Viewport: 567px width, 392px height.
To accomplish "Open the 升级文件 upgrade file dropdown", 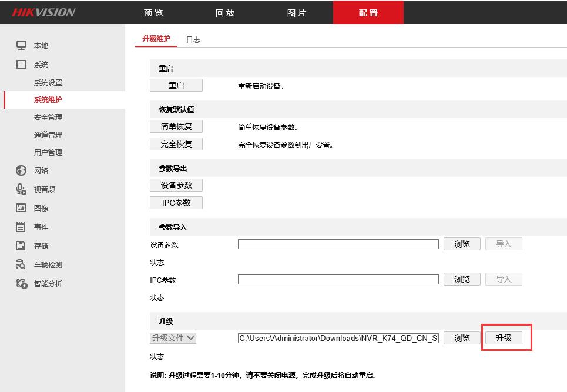I will click(x=174, y=338).
